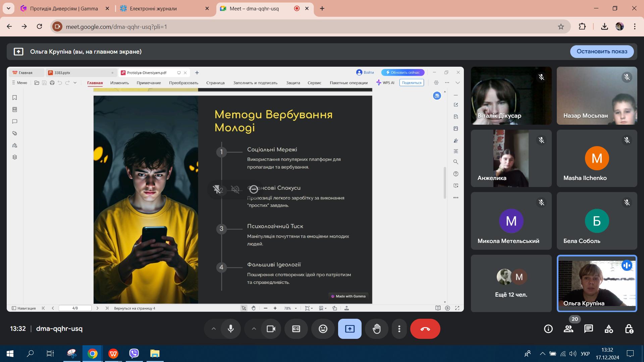
Task: Show the participants people icon
Action: coord(568,329)
